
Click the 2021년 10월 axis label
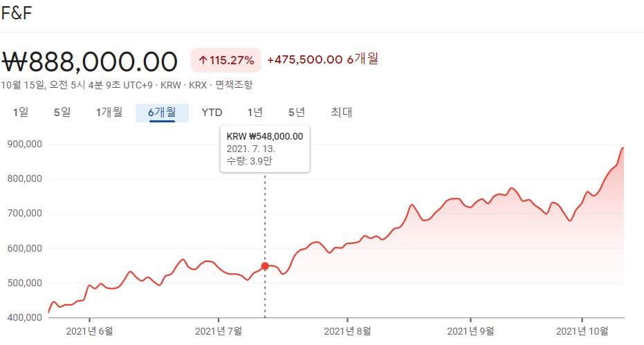(x=582, y=331)
